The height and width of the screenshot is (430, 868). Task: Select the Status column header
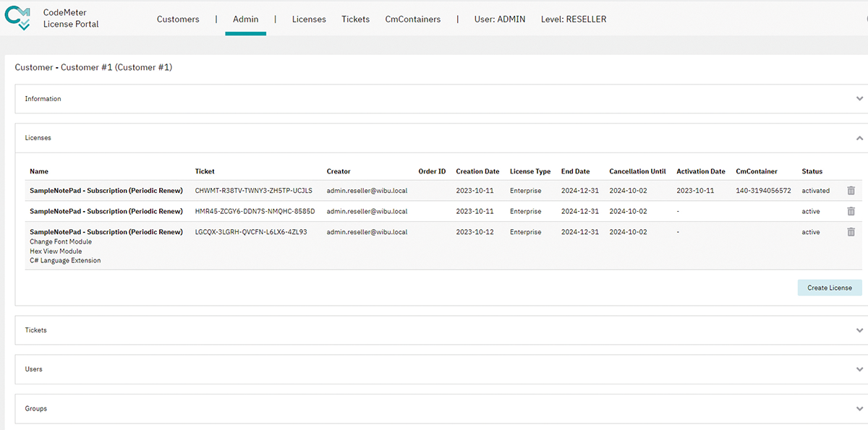812,172
